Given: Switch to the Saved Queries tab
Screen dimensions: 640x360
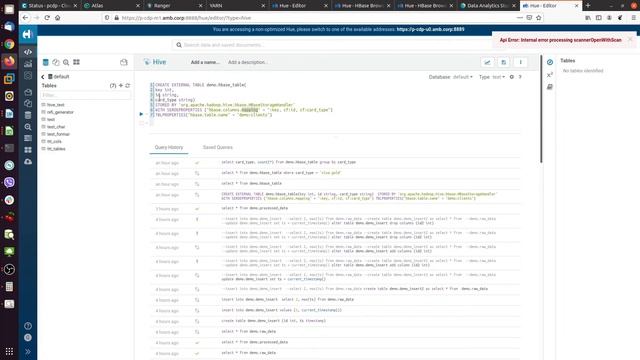Looking at the screenshot, I should coord(218,147).
